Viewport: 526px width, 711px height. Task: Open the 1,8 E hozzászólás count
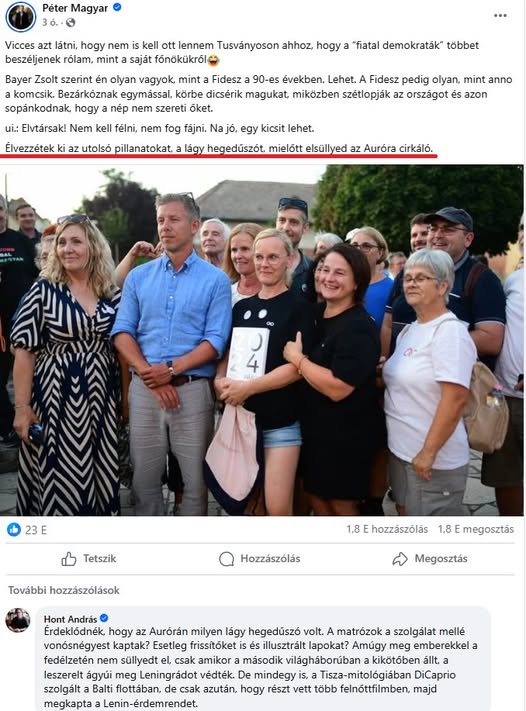[x=387, y=529]
